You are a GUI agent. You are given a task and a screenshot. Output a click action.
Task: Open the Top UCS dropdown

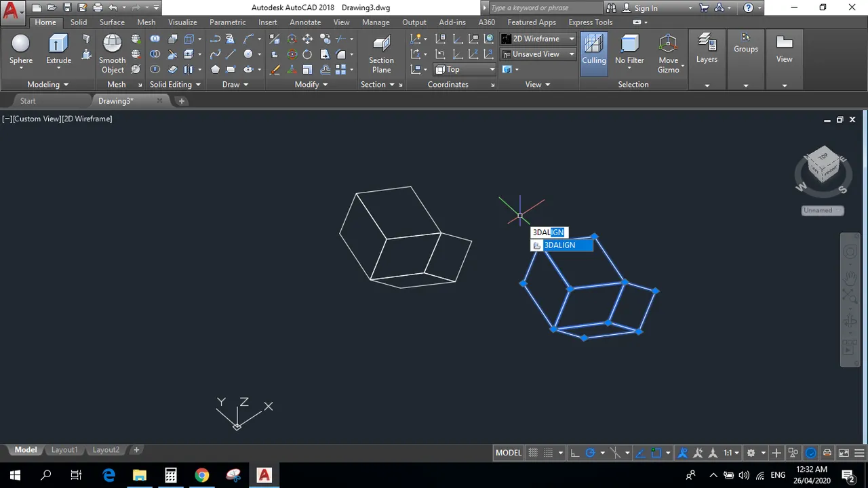tap(465, 69)
